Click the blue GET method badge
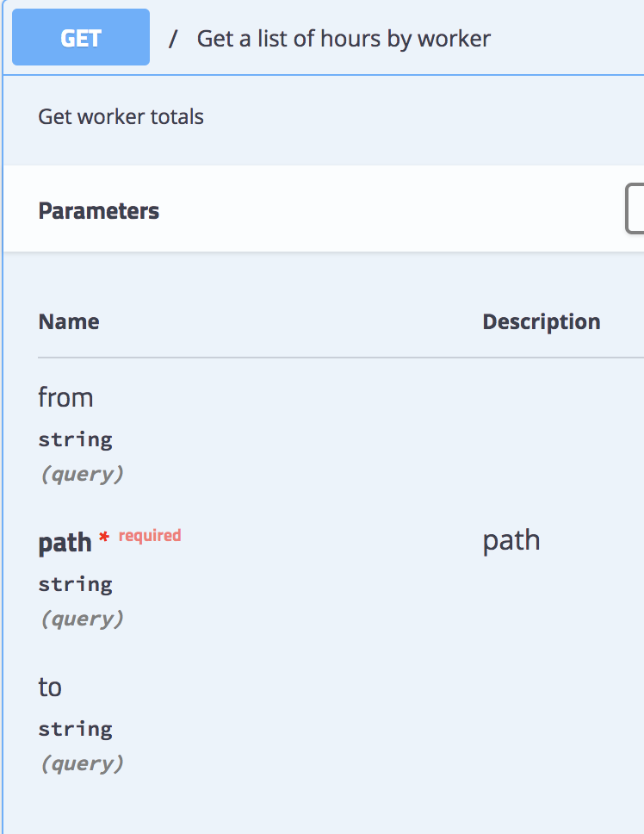 tap(80, 37)
